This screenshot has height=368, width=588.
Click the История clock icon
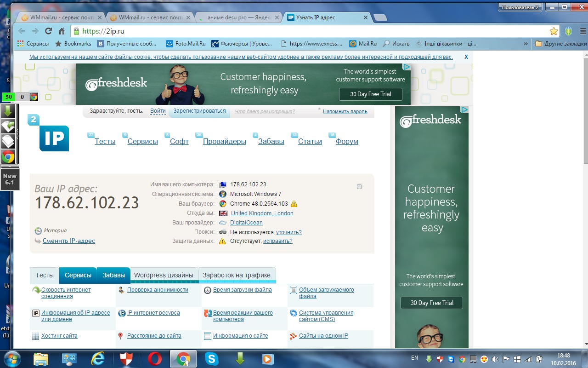tap(38, 231)
